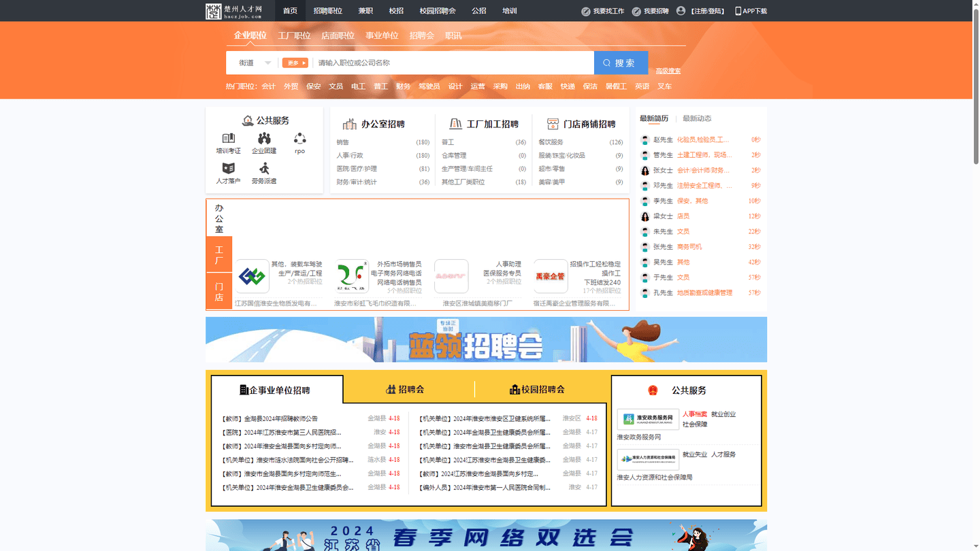Open the 医院/医疗/护理 job category

[x=357, y=169]
